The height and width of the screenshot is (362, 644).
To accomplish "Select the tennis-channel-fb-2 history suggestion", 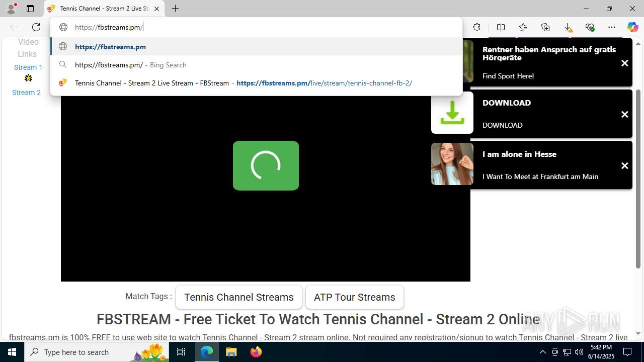I will tap(256, 83).
